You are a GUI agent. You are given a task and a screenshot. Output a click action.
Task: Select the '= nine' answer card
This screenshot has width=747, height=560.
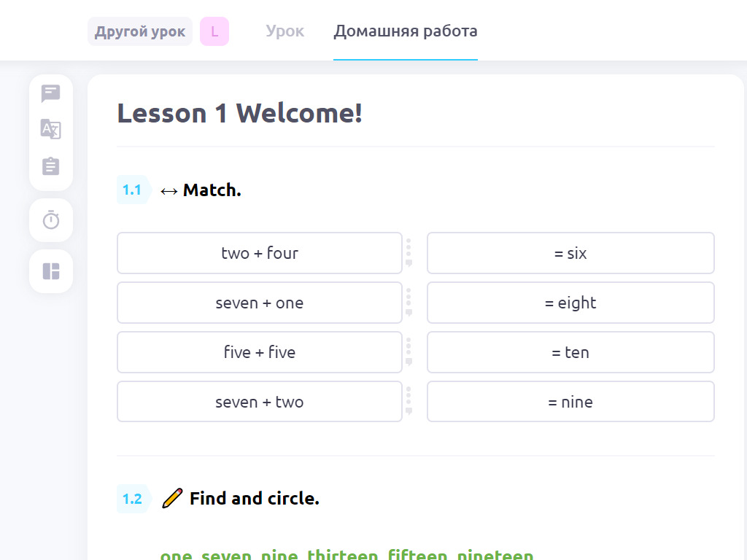[570, 402]
